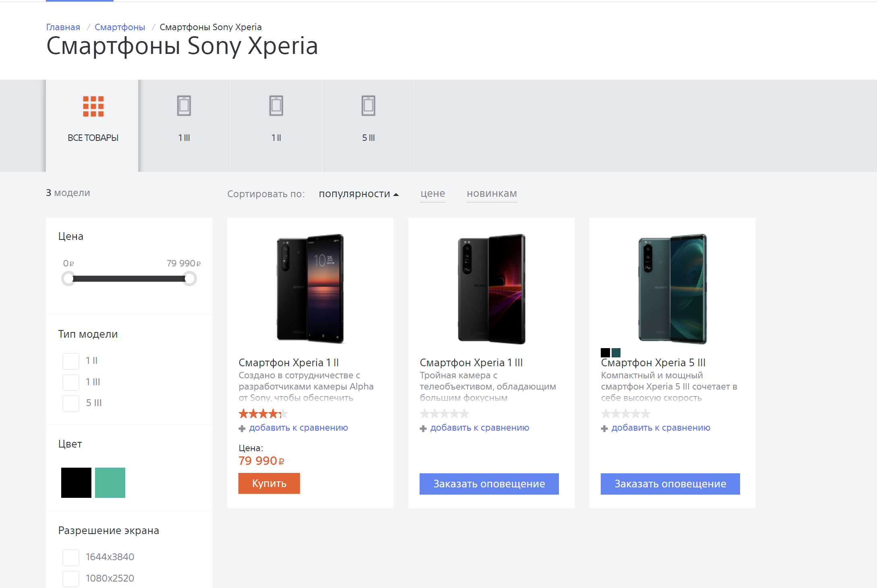Click 'Заказать оповещение' for Xperia 1 III
The image size is (877, 588).
point(489,484)
